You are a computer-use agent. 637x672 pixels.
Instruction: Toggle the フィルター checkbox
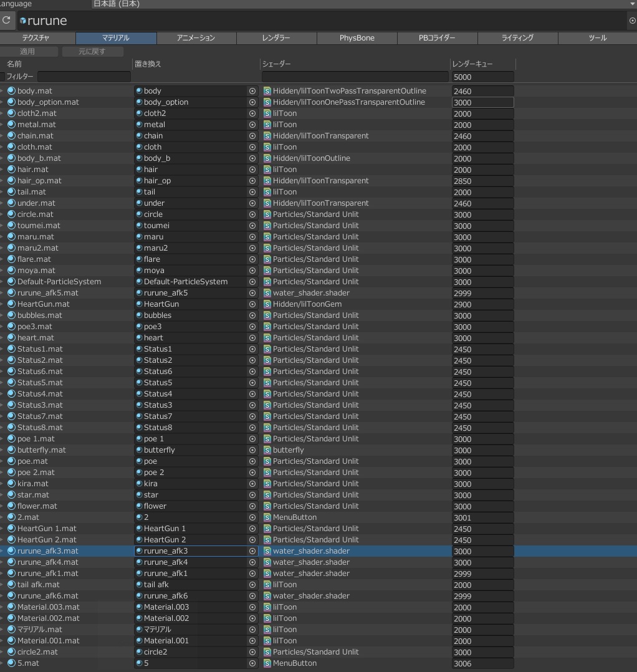2,77
